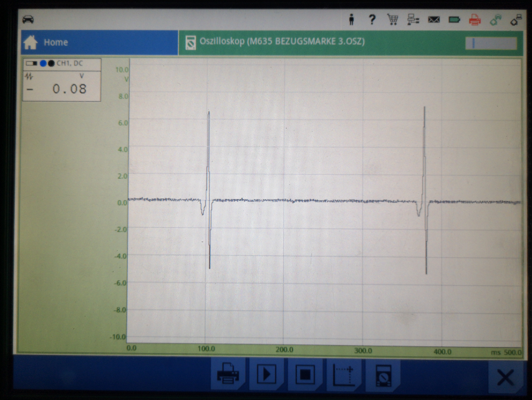Select the Oszilloskop title tab
This screenshot has height=400, width=532.
point(281,42)
